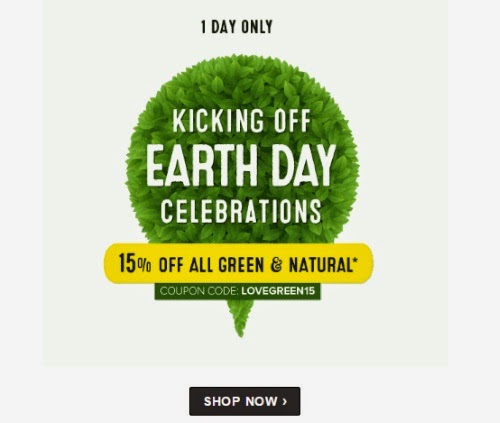The height and width of the screenshot is (423, 500).
Task: Click the green coupon code box
Action: (237, 292)
